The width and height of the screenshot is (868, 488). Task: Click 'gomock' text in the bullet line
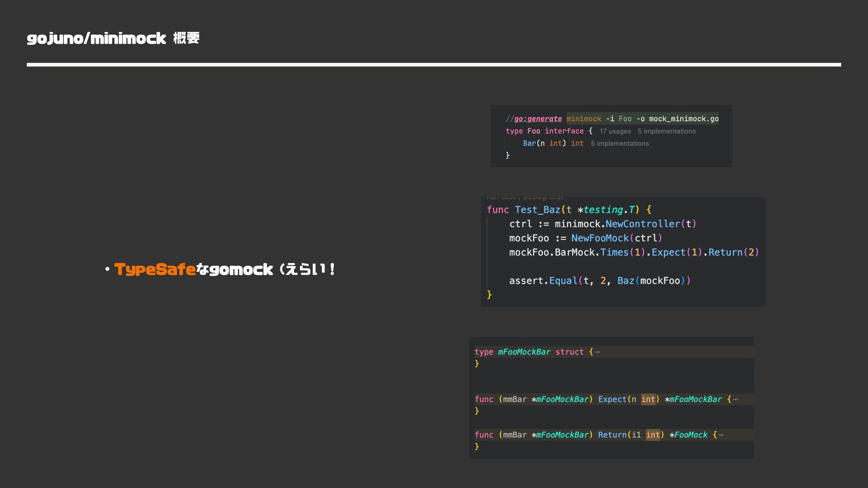pos(241,270)
